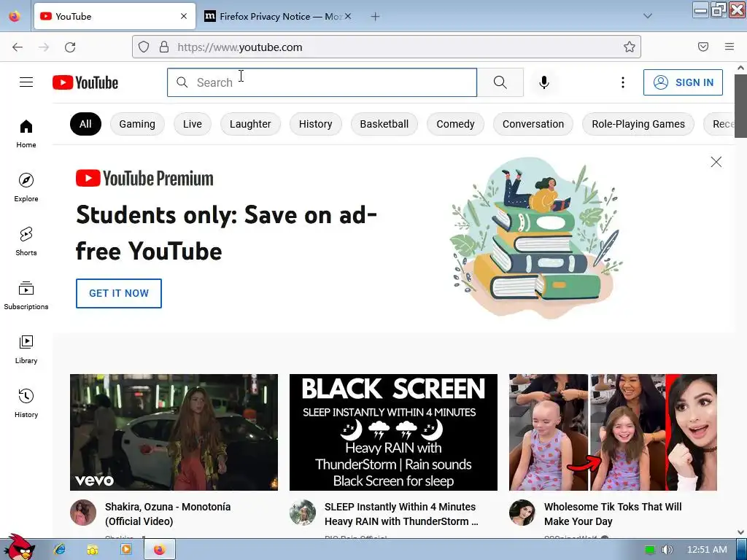
Task: Launch Internet Explorer from the taskbar
Action: click(x=60, y=550)
